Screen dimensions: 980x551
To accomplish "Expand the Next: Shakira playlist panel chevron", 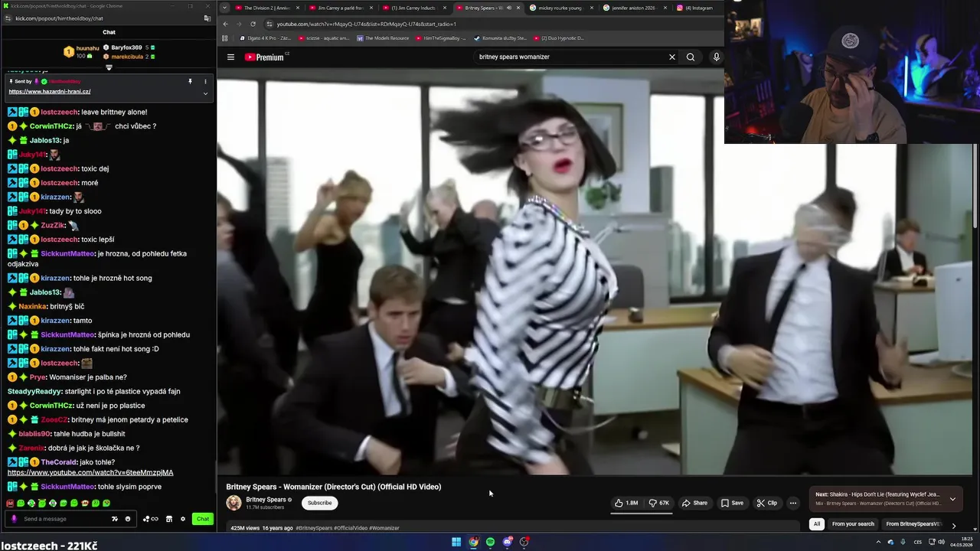I will coord(952,499).
